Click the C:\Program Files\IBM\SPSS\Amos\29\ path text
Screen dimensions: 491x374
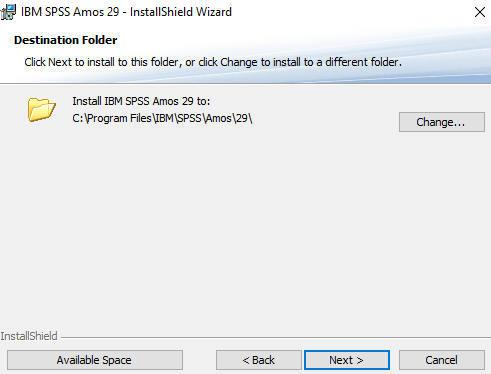[162, 118]
